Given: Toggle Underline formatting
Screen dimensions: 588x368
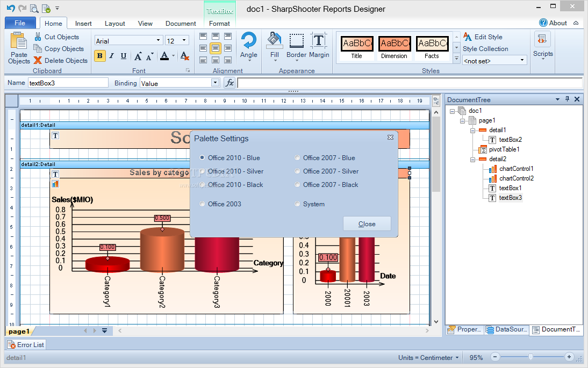Looking at the screenshot, I should (x=124, y=56).
